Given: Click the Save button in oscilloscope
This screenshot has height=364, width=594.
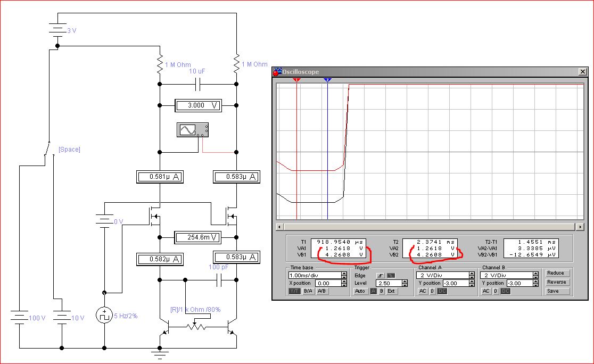Looking at the screenshot, I should pyautogui.click(x=557, y=291).
